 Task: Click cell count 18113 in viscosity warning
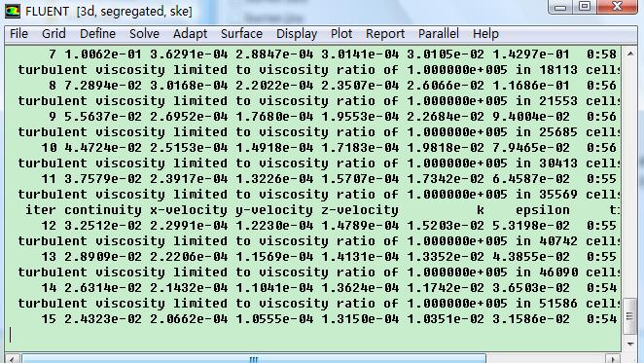click(x=558, y=70)
